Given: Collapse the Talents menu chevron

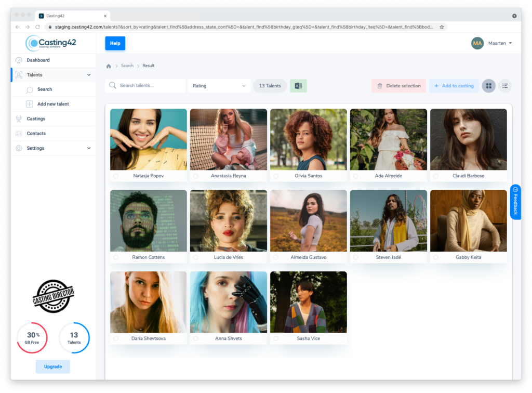Looking at the screenshot, I should pyautogui.click(x=89, y=75).
